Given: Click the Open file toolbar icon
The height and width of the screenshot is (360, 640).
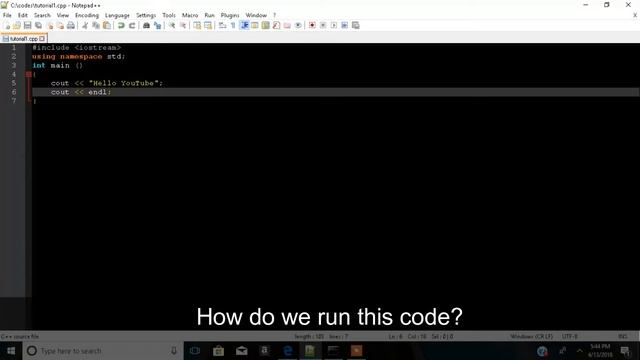Looking at the screenshot, I should point(17,25).
